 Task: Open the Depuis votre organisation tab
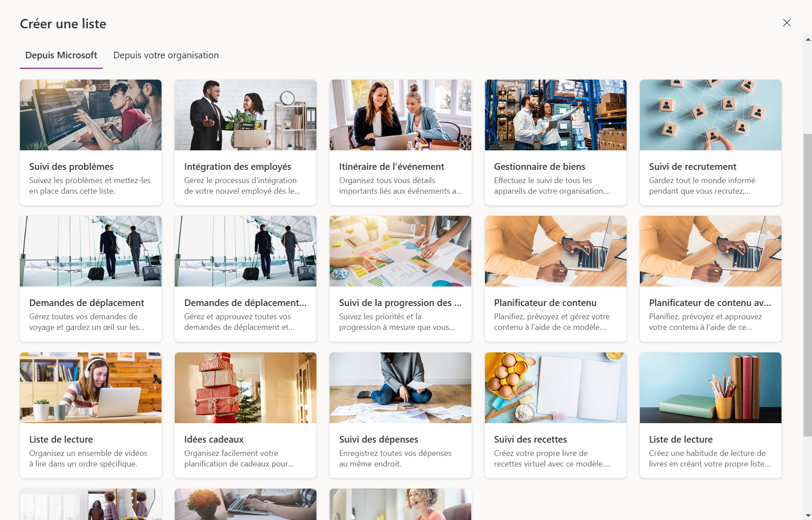pos(166,55)
